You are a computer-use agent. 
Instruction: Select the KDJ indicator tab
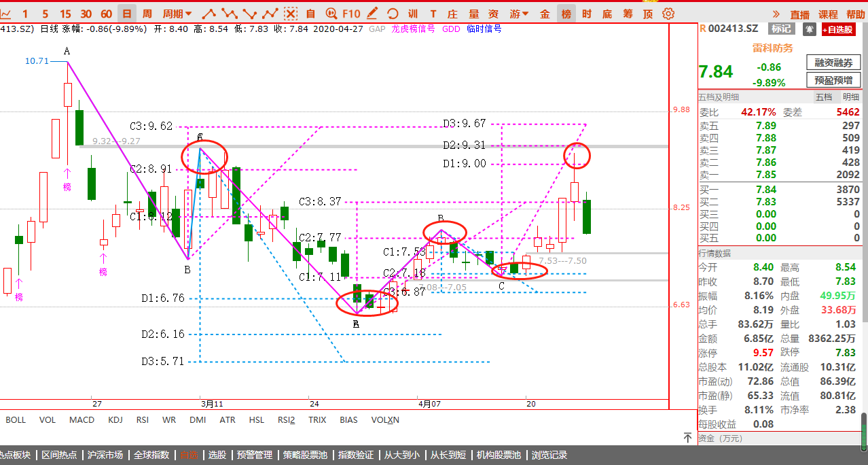(x=115, y=419)
